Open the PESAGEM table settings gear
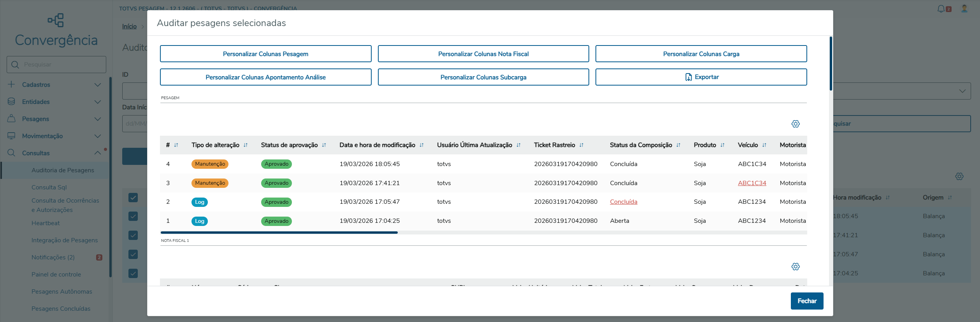Viewport: 980px width, 322px height. (x=796, y=124)
